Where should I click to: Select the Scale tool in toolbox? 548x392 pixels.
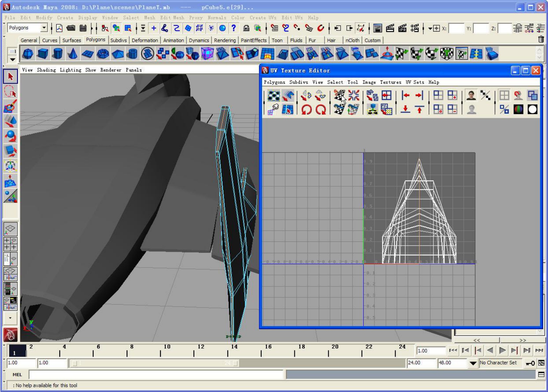(10, 151)
